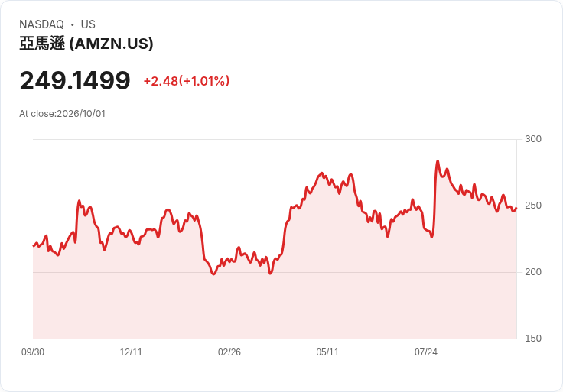The width and height of the screenshot is (563, 392).
Task: Click the 200 y-axis price label
Action: 533,272
